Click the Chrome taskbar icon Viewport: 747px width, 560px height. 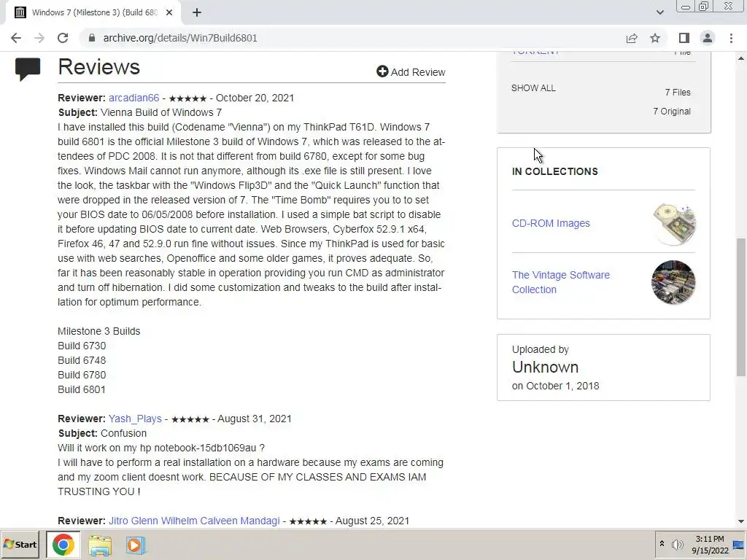coord(63,545)
